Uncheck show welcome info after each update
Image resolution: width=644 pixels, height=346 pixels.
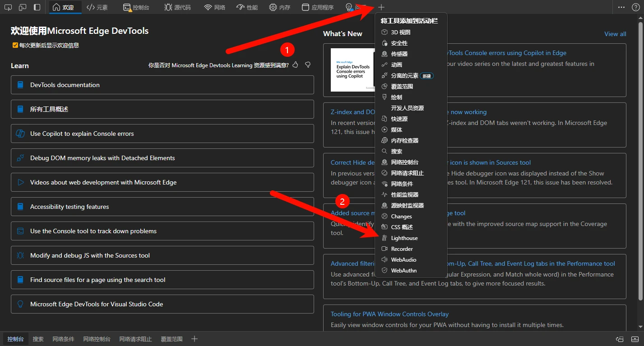[x=15, y=46]
